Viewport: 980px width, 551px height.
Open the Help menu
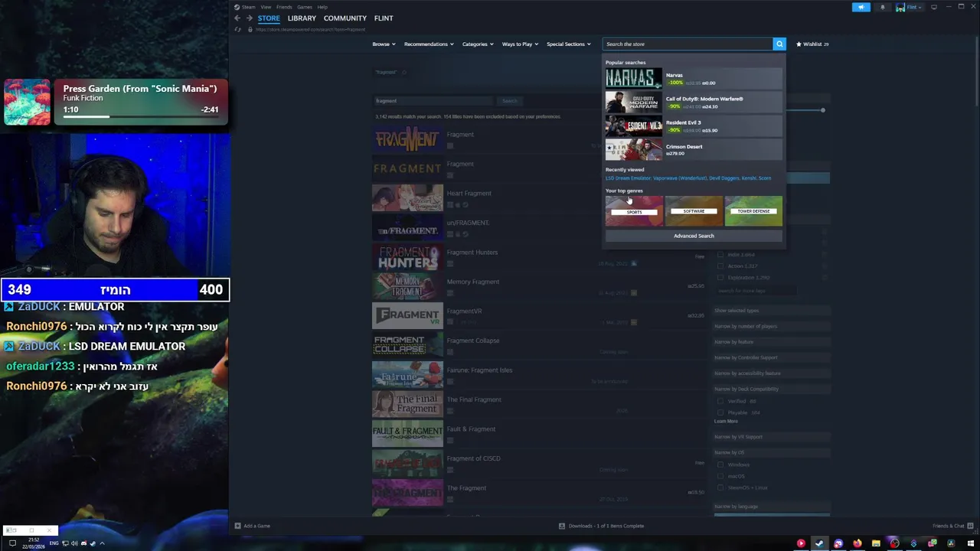[x=322, y=7]
